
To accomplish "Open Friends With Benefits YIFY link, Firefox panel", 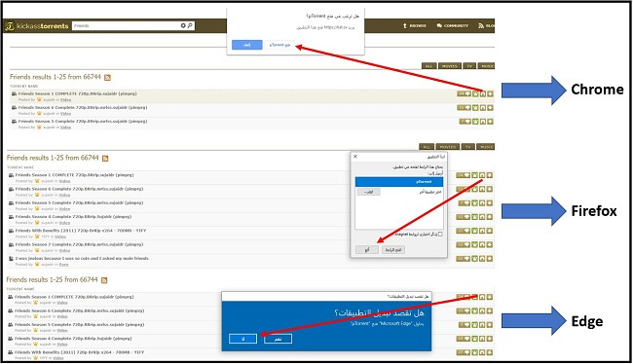I will 81,231.
